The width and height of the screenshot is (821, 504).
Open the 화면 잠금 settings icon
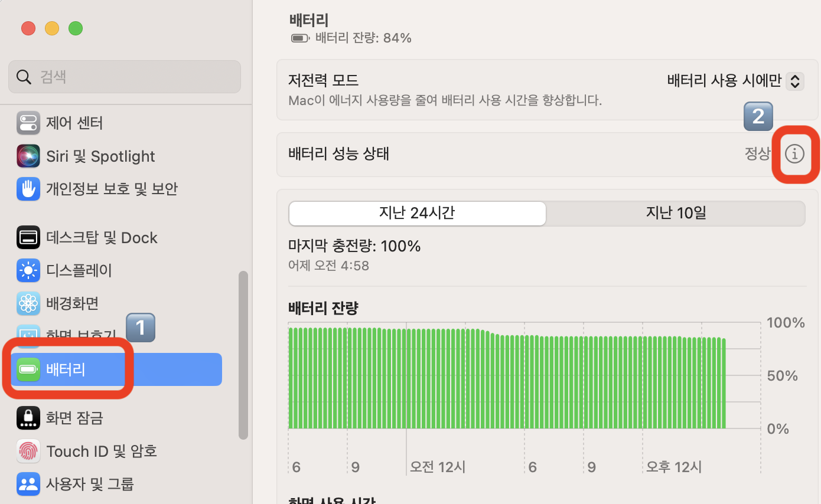[28, 417]
